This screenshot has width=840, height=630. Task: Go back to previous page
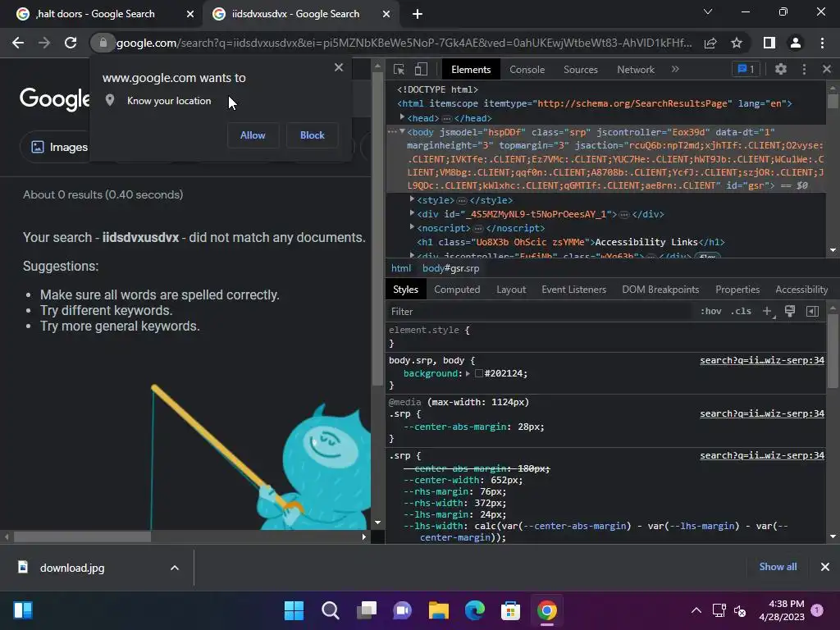point(18,43)
